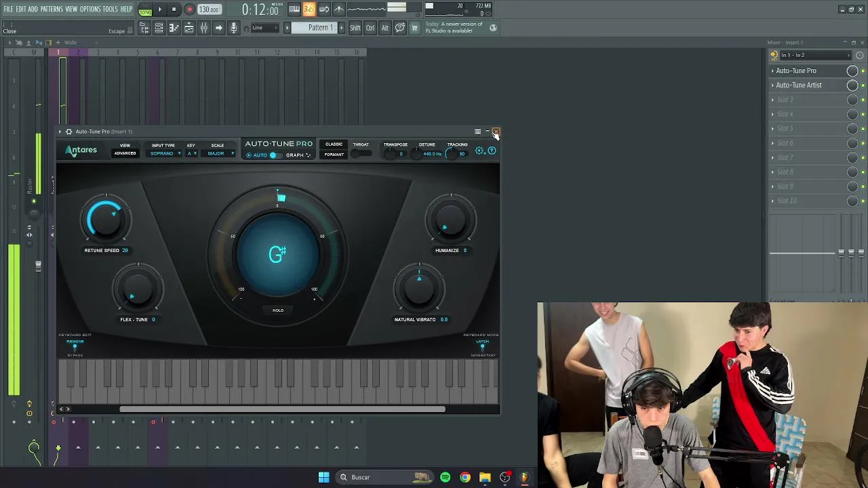Expand the Auto-Tune Artist mixer slot arrow

click(772, 85)
